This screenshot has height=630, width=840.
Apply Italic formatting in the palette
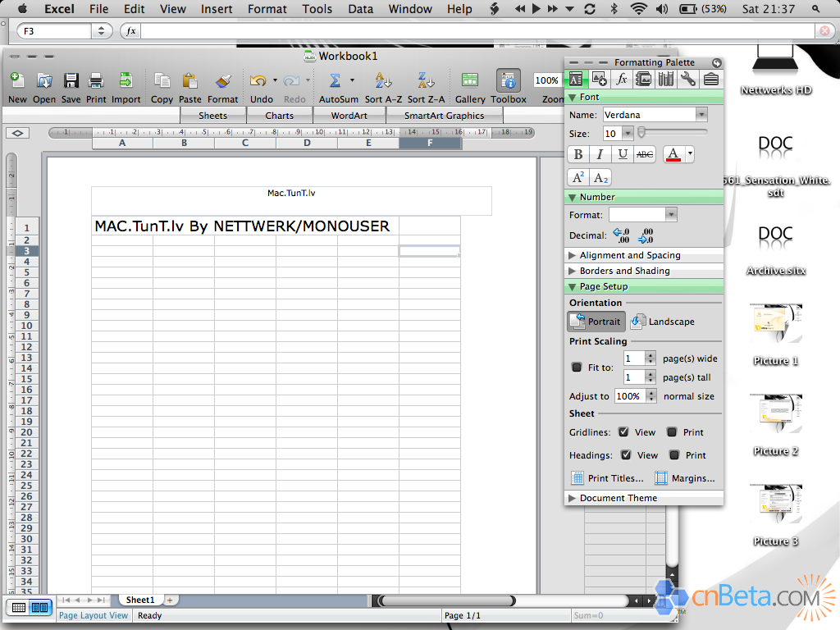tap(600, 154)
